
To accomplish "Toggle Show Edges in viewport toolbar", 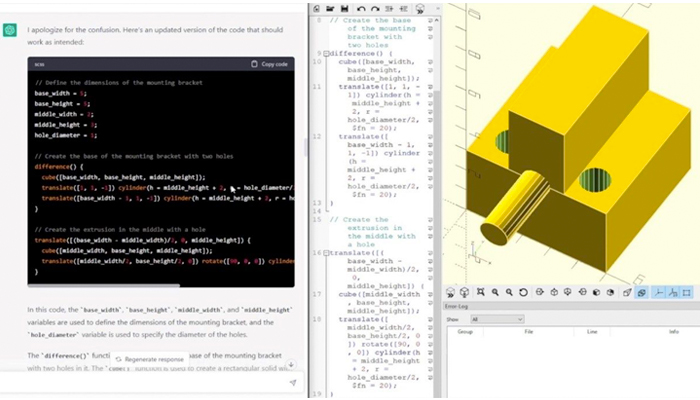I will 687,292.
